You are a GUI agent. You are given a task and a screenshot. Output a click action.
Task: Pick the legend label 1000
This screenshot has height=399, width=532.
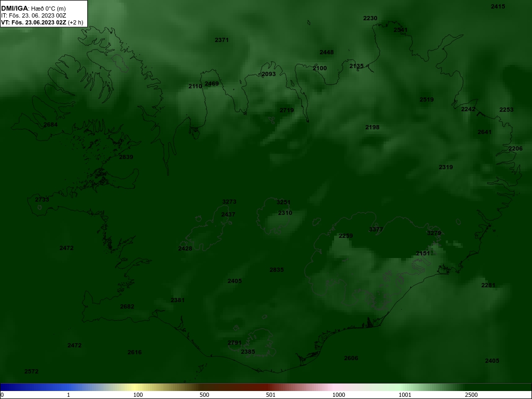(x=338, y=395)
